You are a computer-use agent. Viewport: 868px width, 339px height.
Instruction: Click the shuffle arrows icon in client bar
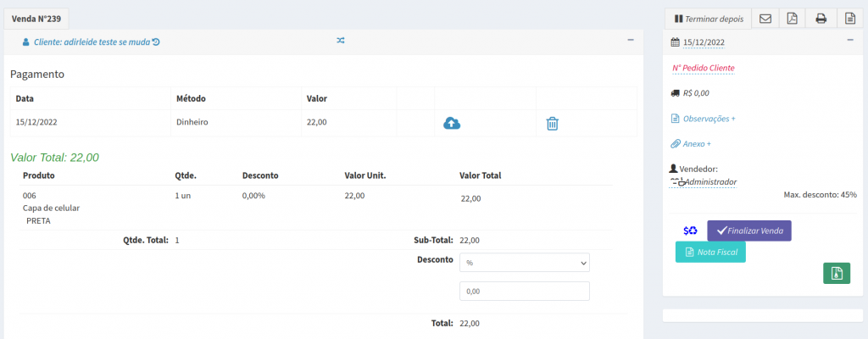pos(341,41)
